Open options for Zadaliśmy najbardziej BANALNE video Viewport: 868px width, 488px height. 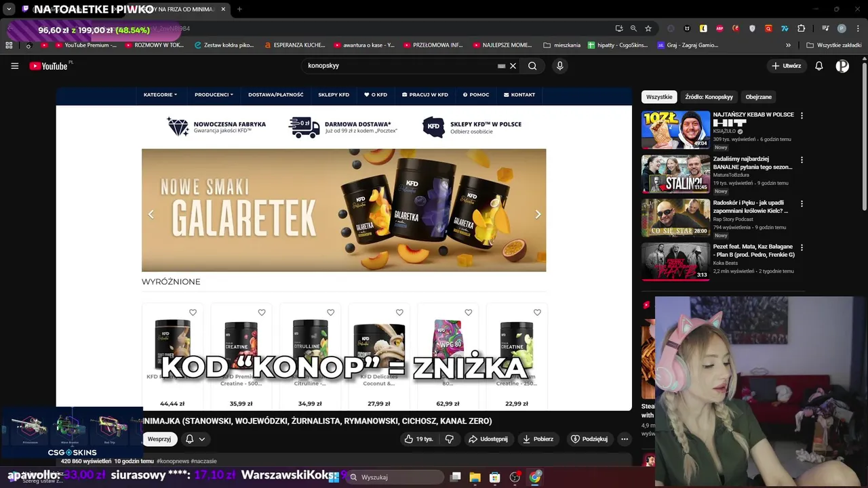point(802,160)
